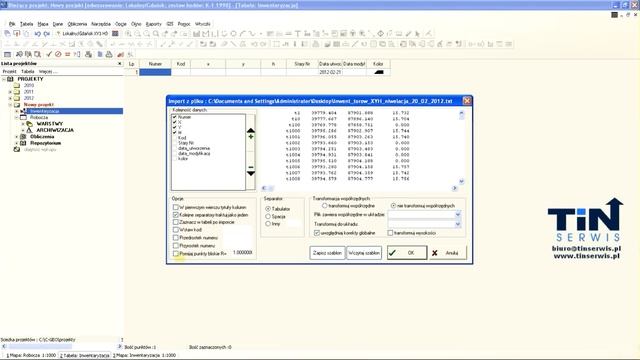640x360 pixels.
Task: Check 'transformuj wysokości' checkbox
Action: point(390,233)
